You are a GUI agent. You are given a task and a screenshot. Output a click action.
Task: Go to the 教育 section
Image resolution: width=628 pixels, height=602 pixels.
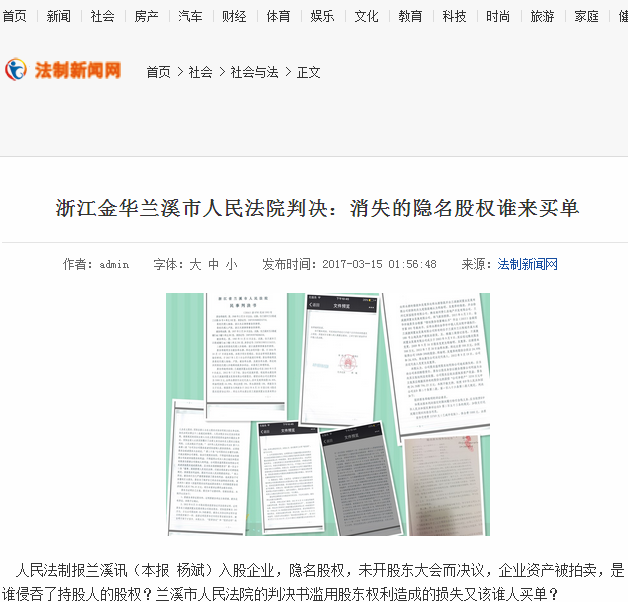pos(410,16)
